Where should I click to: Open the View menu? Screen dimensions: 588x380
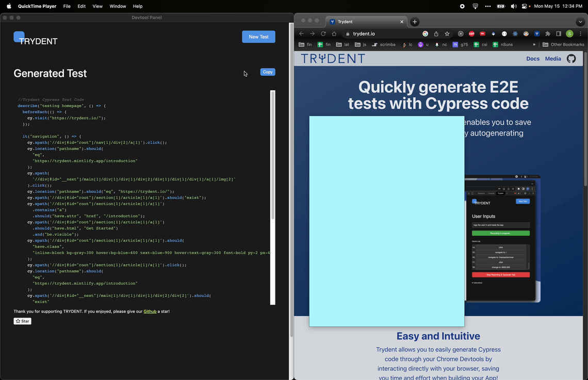tap(97, 6)
